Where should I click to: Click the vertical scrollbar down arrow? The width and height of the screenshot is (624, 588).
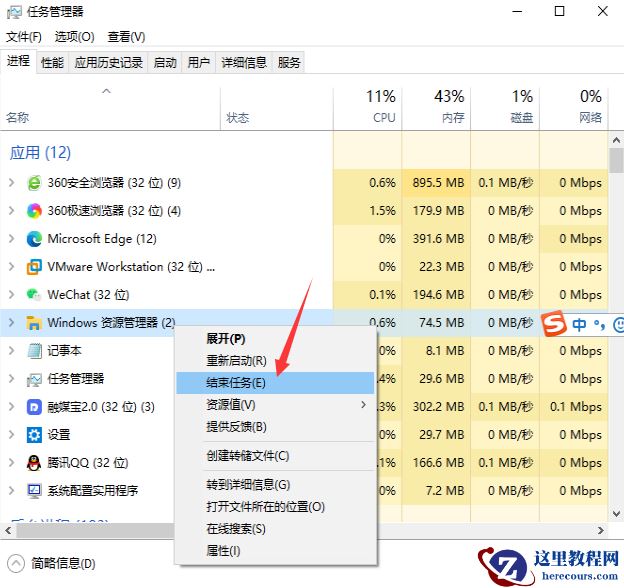[x=616, y=514]
